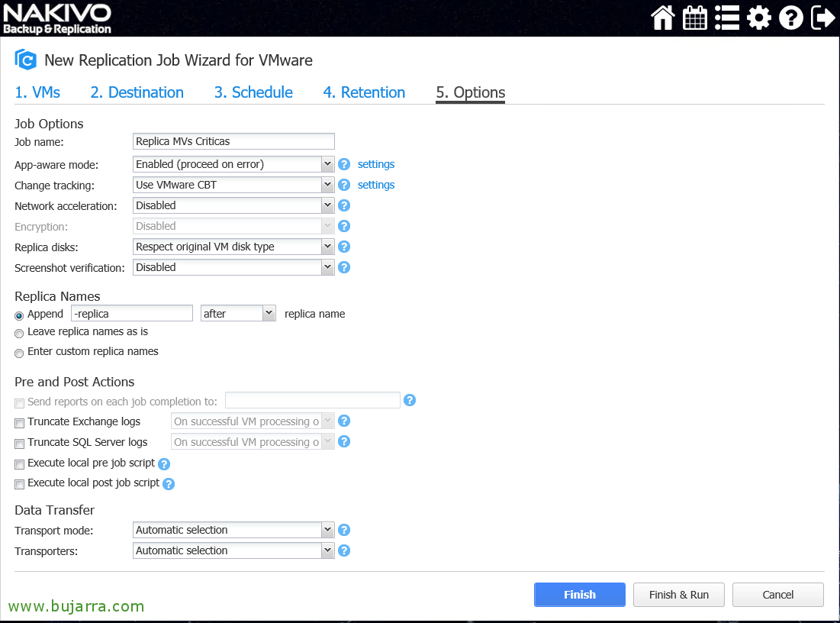
Task: Choose Enter custom replica names option
Action: point(19,353)
